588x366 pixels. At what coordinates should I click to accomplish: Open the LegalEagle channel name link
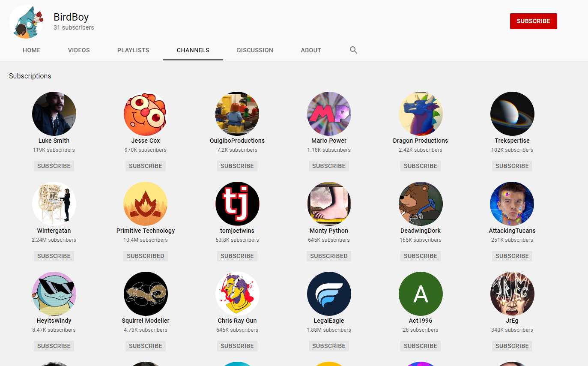[x=329, y=321]
